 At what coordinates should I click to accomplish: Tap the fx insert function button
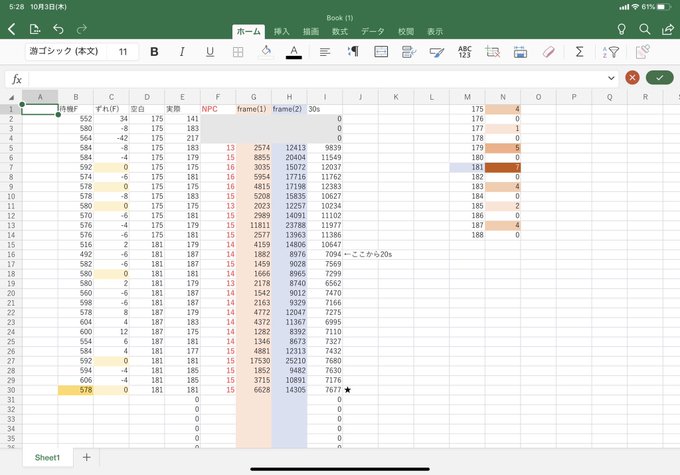16,79
